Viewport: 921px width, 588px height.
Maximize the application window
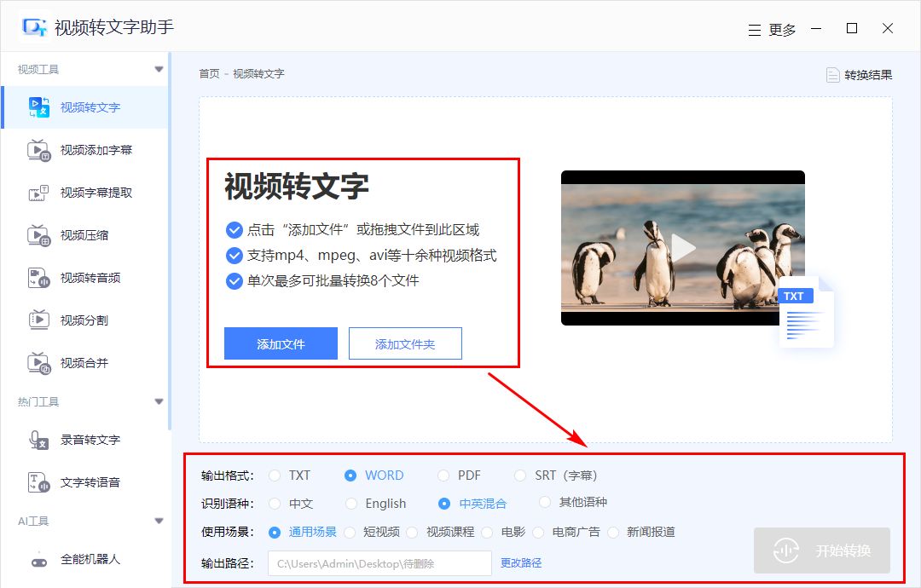(852, 28)
